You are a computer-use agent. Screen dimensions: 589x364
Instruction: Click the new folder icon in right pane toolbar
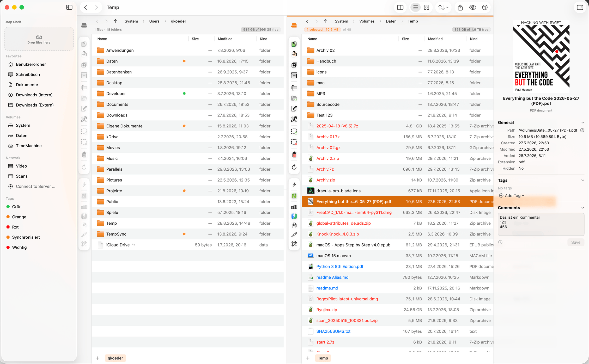pos(294,98)
